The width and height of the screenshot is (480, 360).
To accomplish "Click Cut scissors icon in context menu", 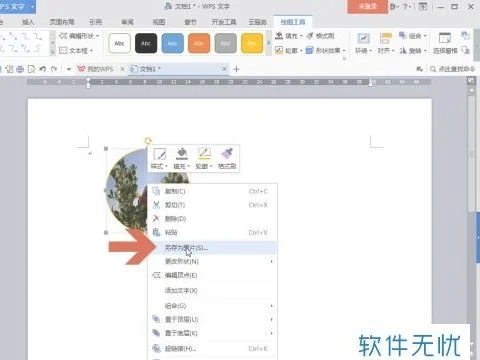I will pyautogui.click(x=156, y=205).
